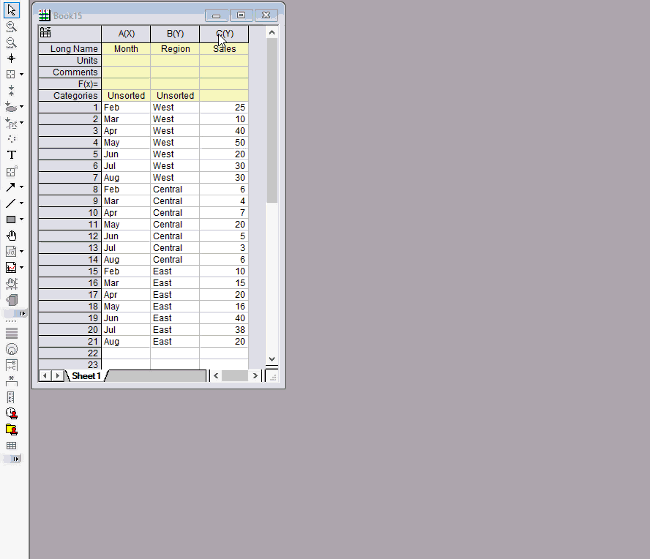Select the Unsorted cell under Region
Viewport: 650px width, 559px height.
pos(175,95)
